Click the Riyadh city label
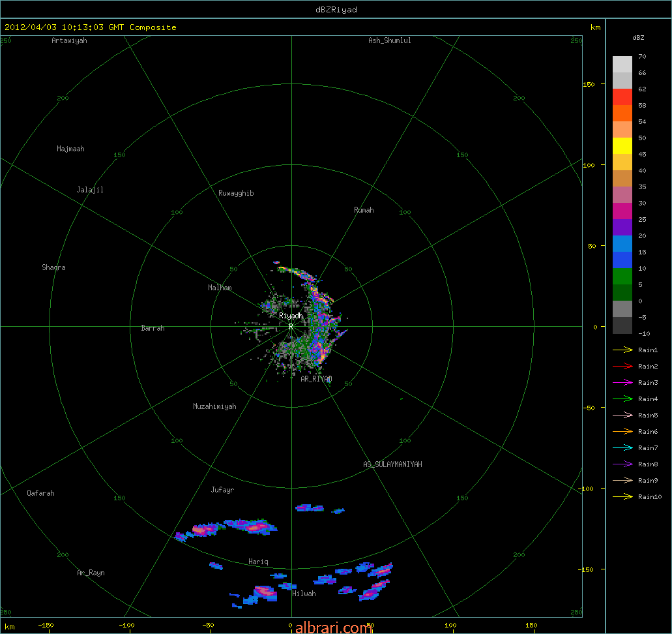Viewport: 672px width, 634px height. pos(291,316)
